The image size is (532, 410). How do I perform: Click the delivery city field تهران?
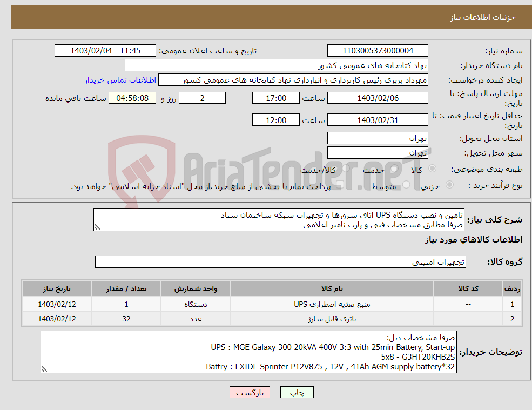[378, 153]
